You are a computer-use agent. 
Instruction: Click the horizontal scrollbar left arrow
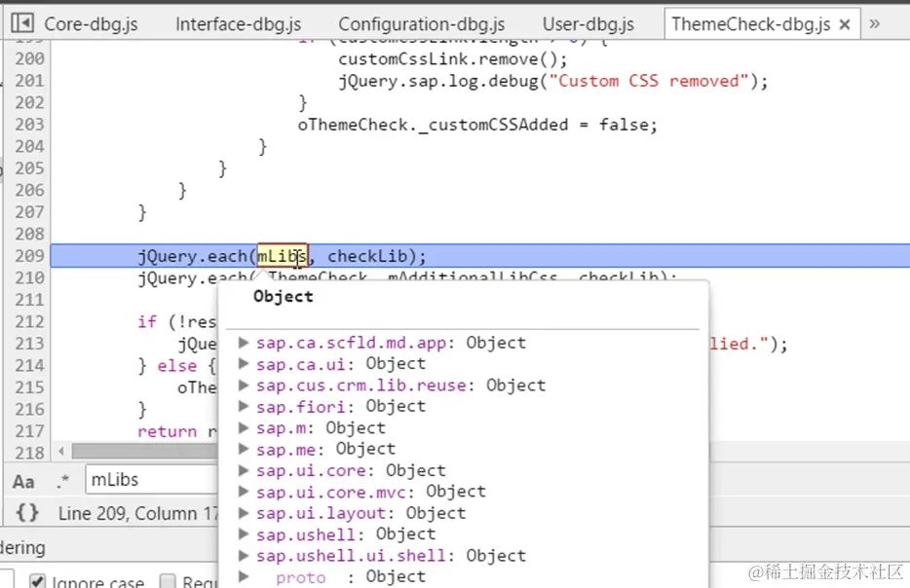[61, 451]
